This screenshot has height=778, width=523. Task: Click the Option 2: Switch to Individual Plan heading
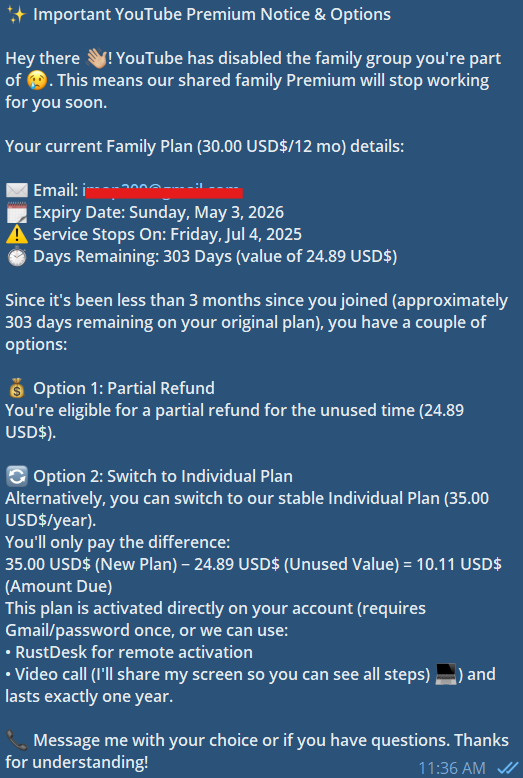tap(163, 476)
